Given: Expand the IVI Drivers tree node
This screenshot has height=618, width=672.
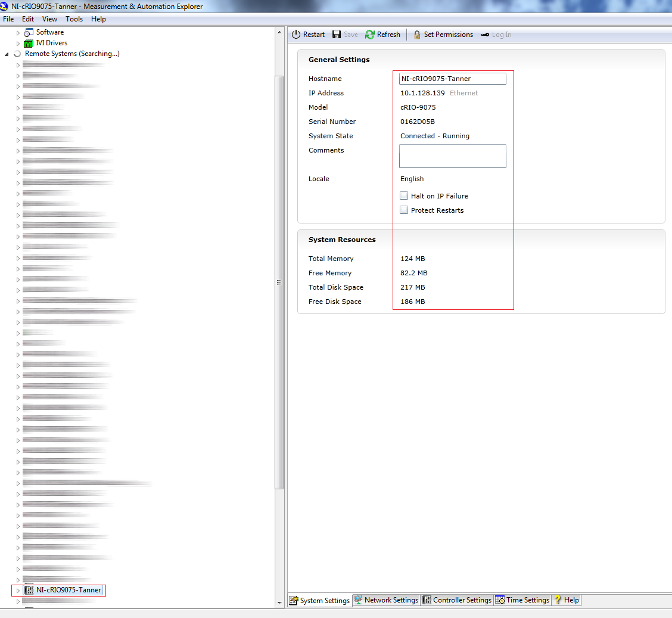Looking at the screenshot, I should pyautogui.click(x=18, y=44).
